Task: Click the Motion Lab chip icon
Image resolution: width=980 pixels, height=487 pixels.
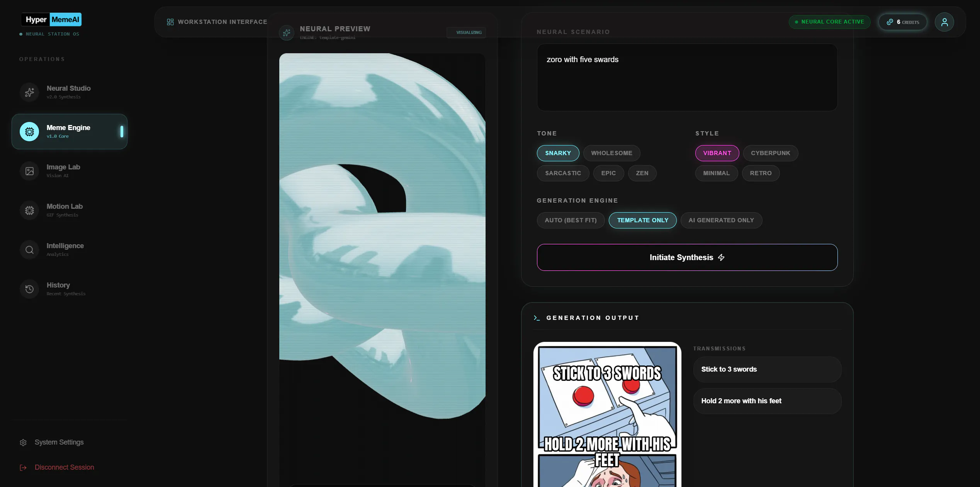Action: click(29, 210)
